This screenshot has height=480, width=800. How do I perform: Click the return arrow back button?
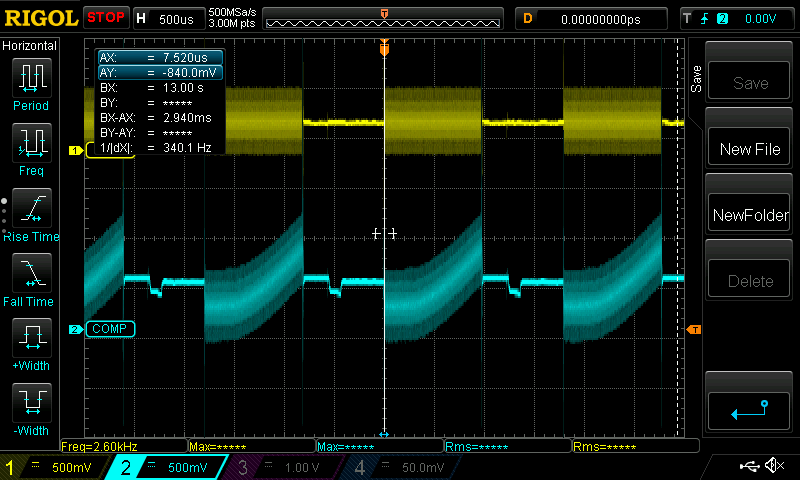tap(748, 411)
